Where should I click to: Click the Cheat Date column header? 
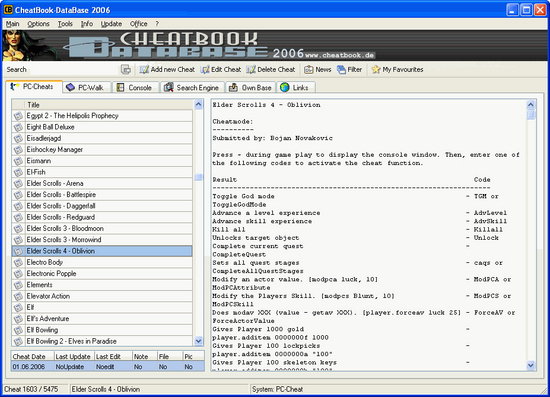pos(33,356)
